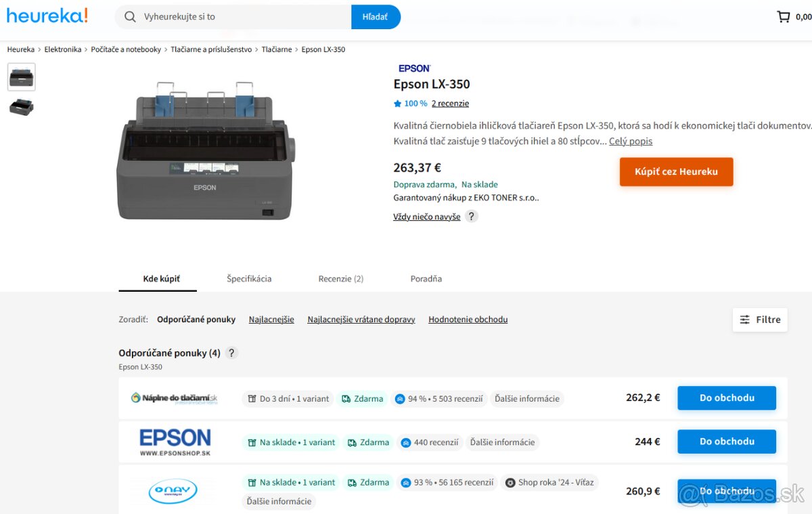Screen dimensions: 812x514
Task: Switch to the Špecifikácia tab
Action: point(249,278)
